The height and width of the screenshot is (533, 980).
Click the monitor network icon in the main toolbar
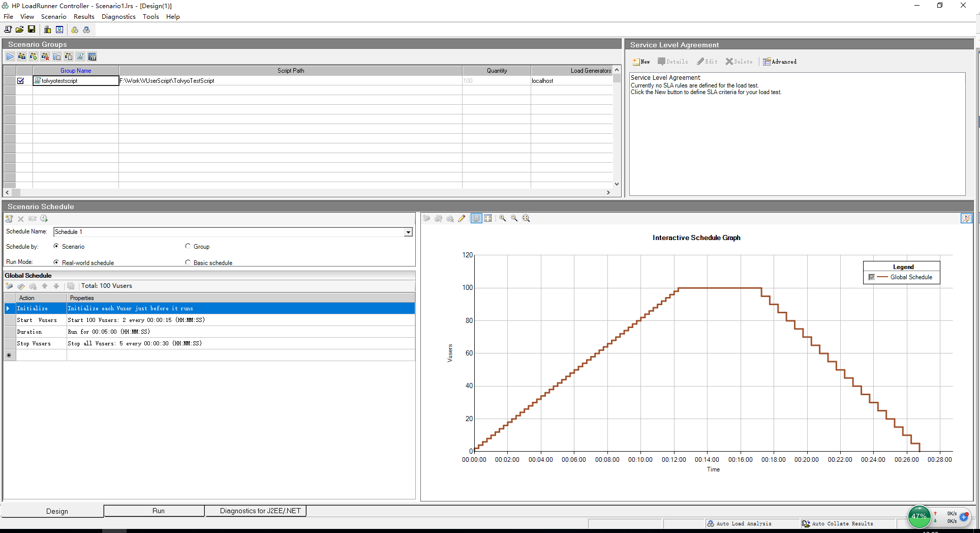[59, 29]
